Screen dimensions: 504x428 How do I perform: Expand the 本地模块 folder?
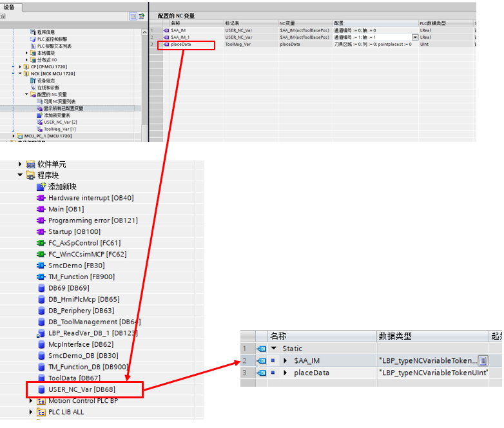pos(26,53)
